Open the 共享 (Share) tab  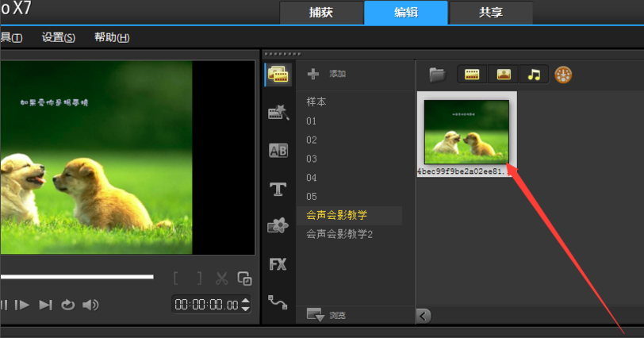(x=491, y=13)
